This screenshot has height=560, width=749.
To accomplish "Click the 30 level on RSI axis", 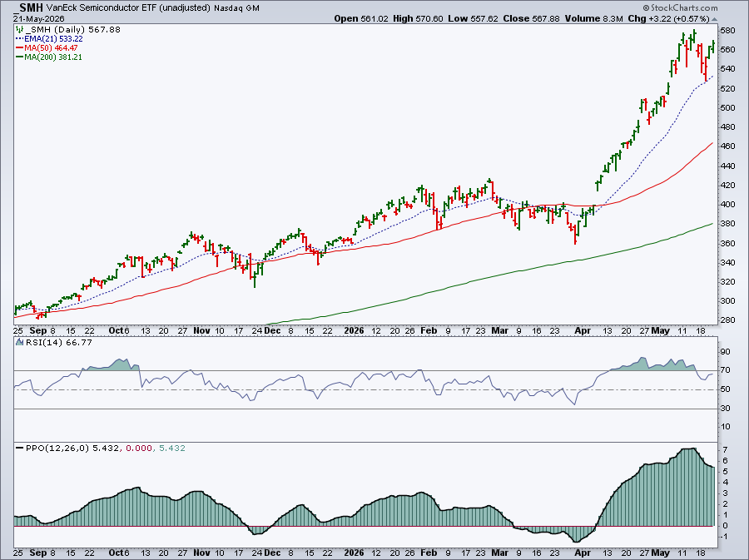I will point(725,409).
